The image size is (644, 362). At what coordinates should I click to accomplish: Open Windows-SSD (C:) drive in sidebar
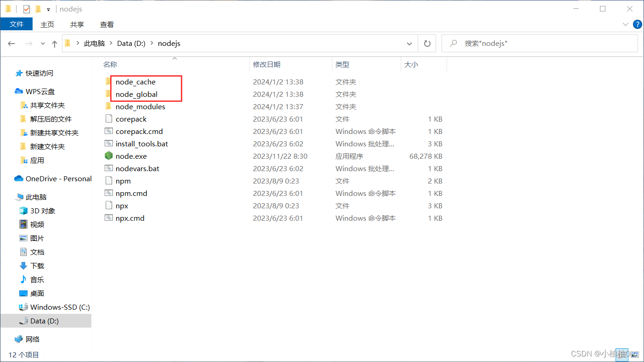tap(55, 307)
